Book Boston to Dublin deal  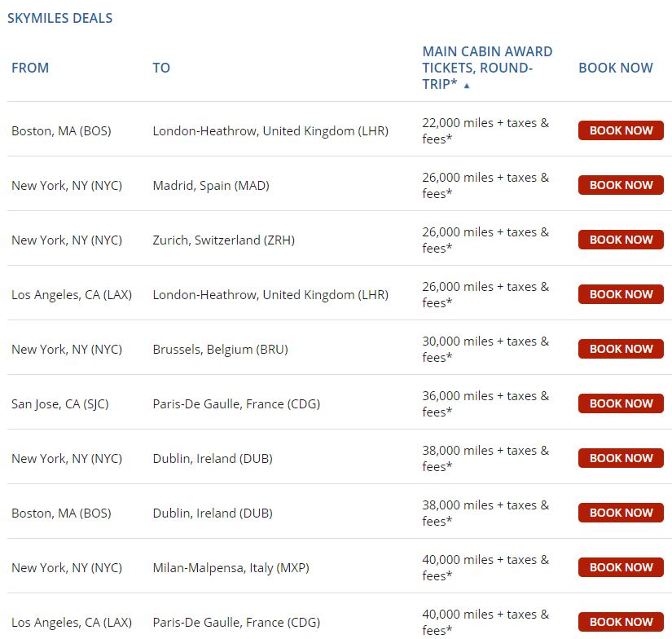621,513
